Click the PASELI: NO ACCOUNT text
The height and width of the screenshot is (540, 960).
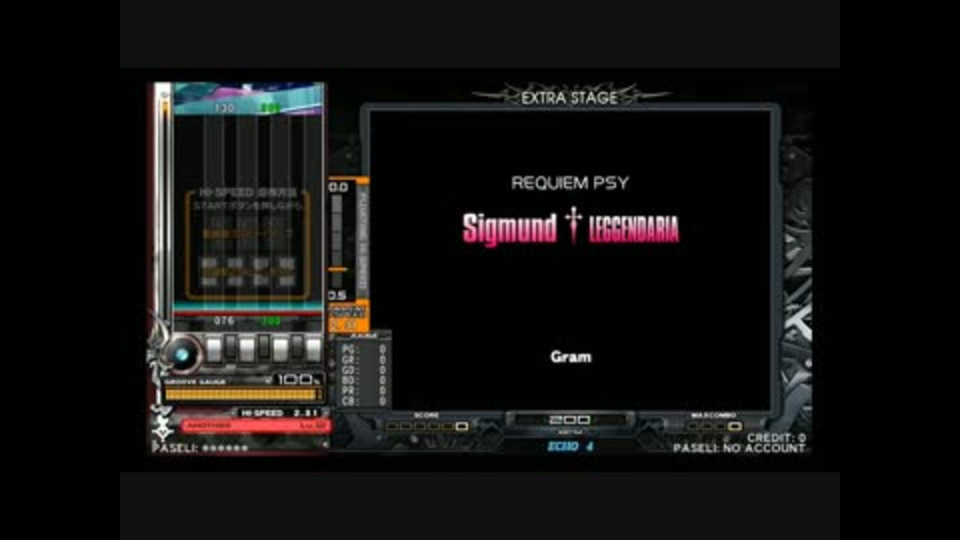coord(740,448)
